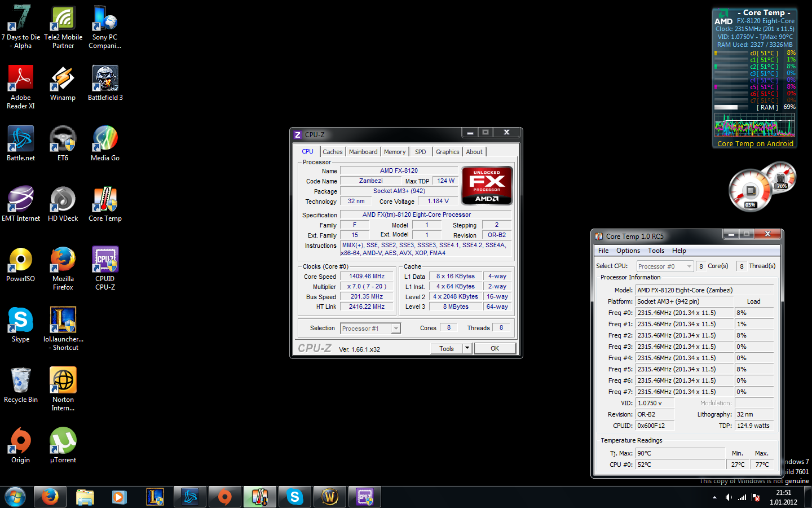Switch to Memory tab in CPU-Z

[x=395, y=152]
